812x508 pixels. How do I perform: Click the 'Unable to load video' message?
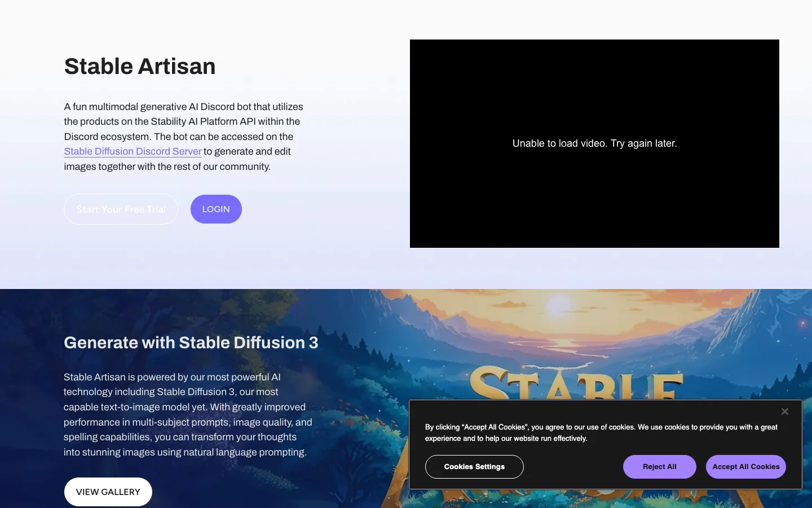594,143
